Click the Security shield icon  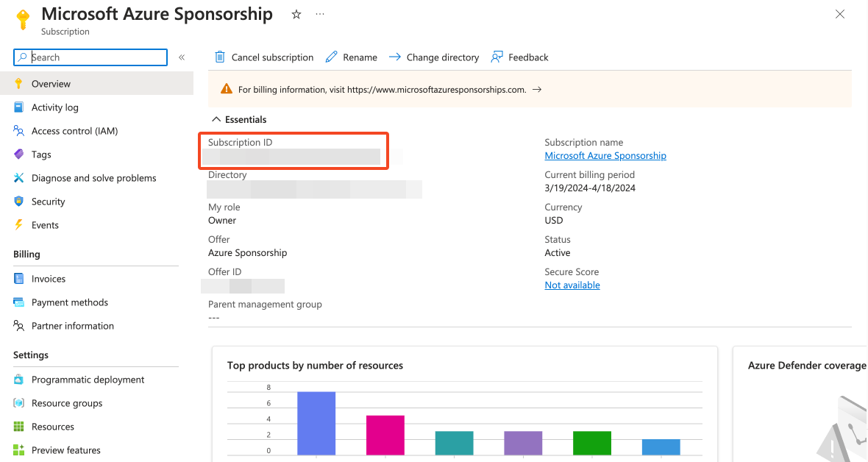pyautogui.click(x=19, y=201)
